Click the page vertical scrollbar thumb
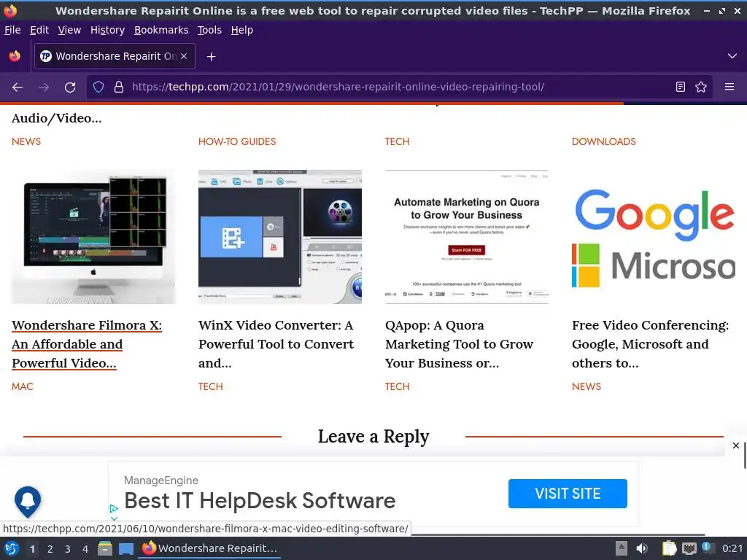The height and width of the screenshot is (560, 747). [745, 455]
